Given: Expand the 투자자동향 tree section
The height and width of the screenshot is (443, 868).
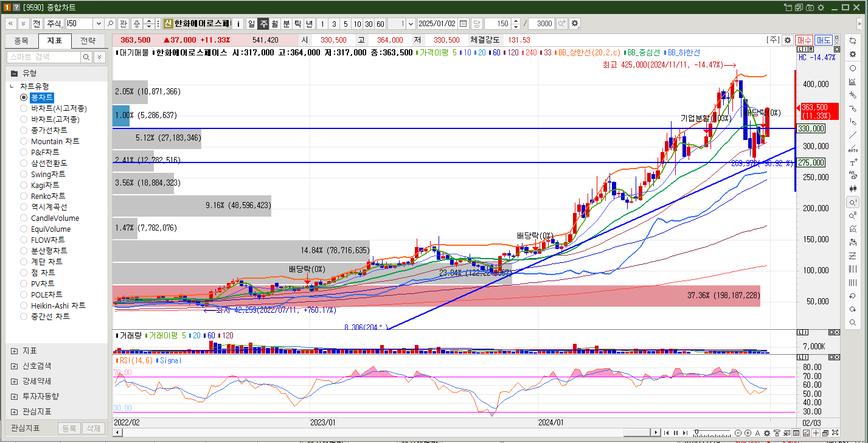Looking at the screenshot, I should click(14, 396).
